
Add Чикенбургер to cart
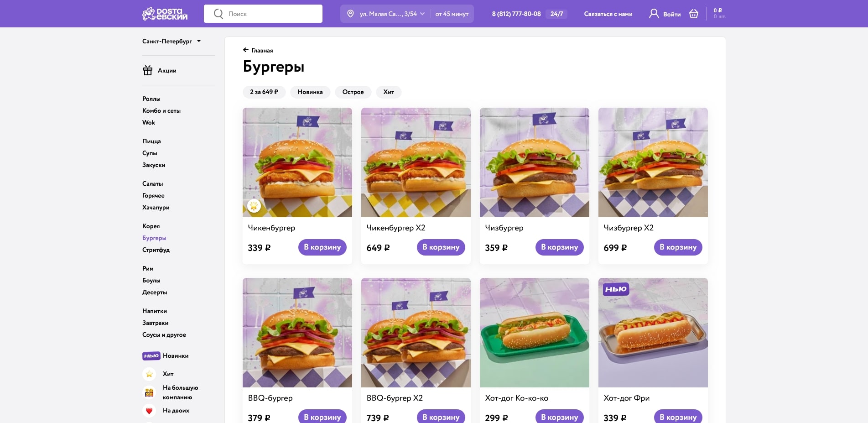322,247
